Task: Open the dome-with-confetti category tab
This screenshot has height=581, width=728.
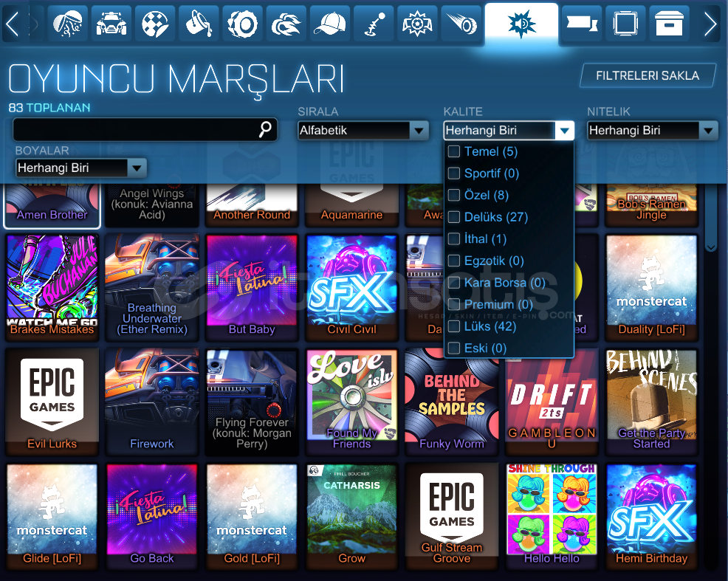Action: point(67,24)
